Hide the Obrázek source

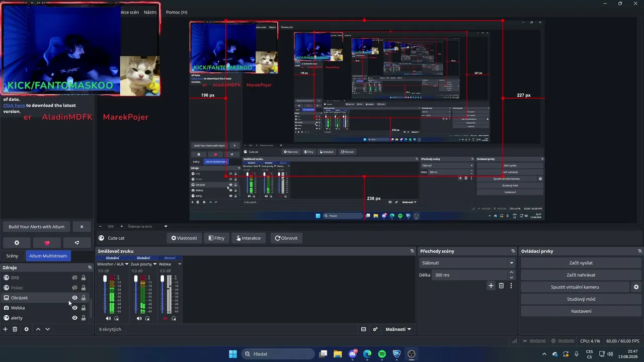tap(74, 298)
